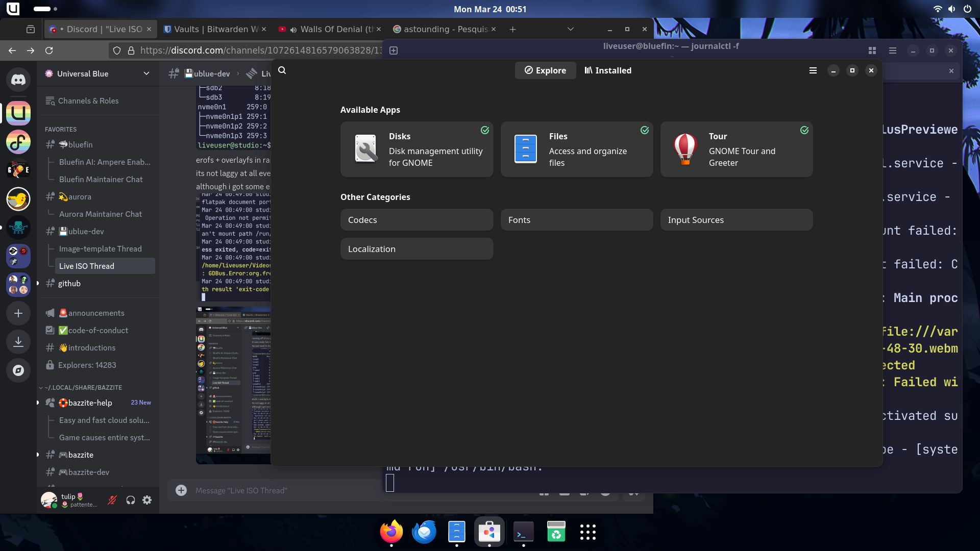This screenshot has width=980, height=551.
Task: Click the search icon in GNOME Software
Action: pyautogui.click(x=282, y=70)
